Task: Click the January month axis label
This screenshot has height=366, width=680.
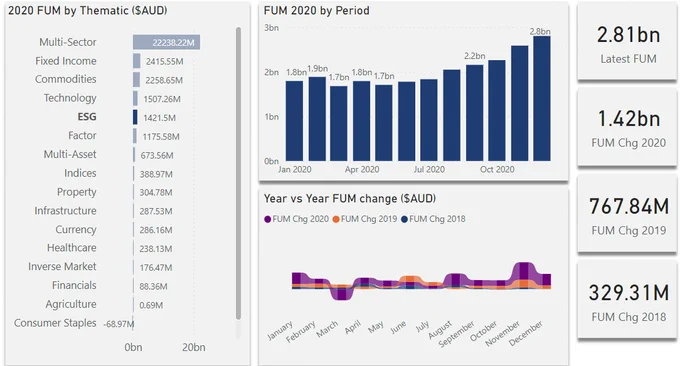Action: (280, 330)
